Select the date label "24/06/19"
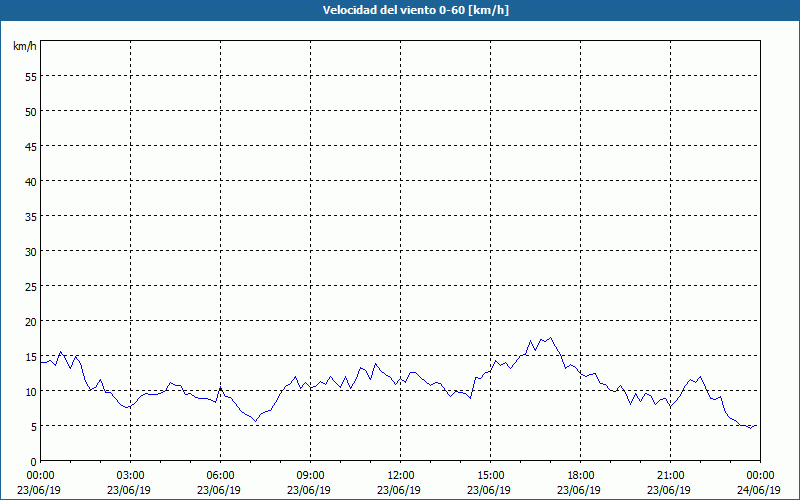Screen dimensions: 800x500 (759, 490)
